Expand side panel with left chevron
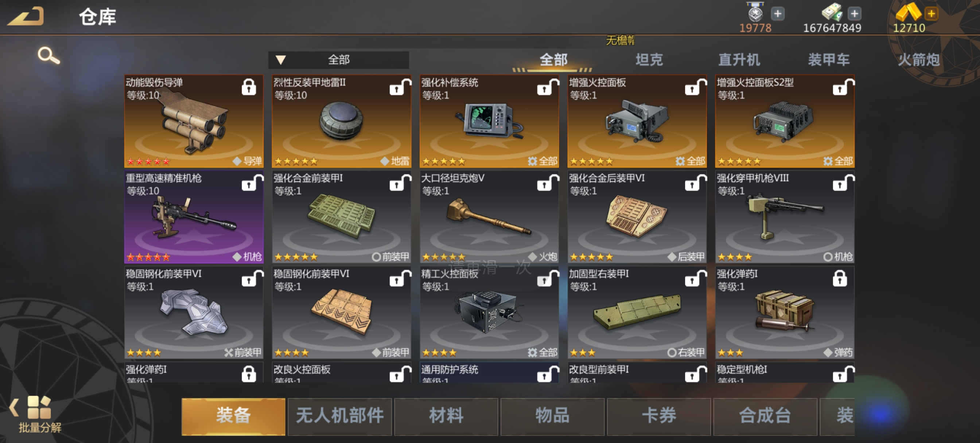 [14, 408]
